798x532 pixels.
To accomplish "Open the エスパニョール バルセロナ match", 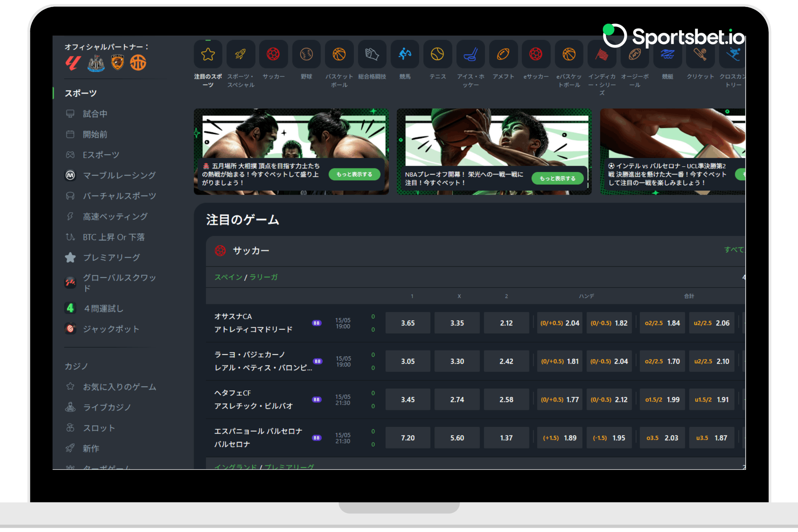I will (x=259, y=438).
